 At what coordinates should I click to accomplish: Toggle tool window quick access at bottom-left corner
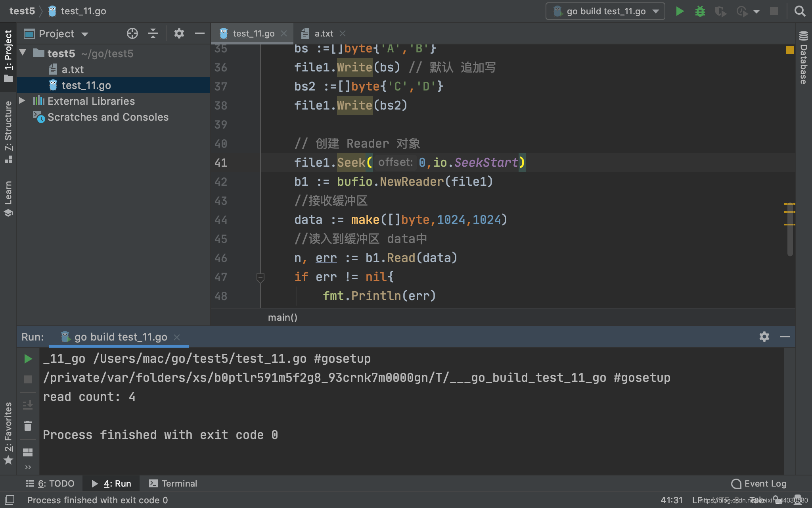(x=9, y=500)
